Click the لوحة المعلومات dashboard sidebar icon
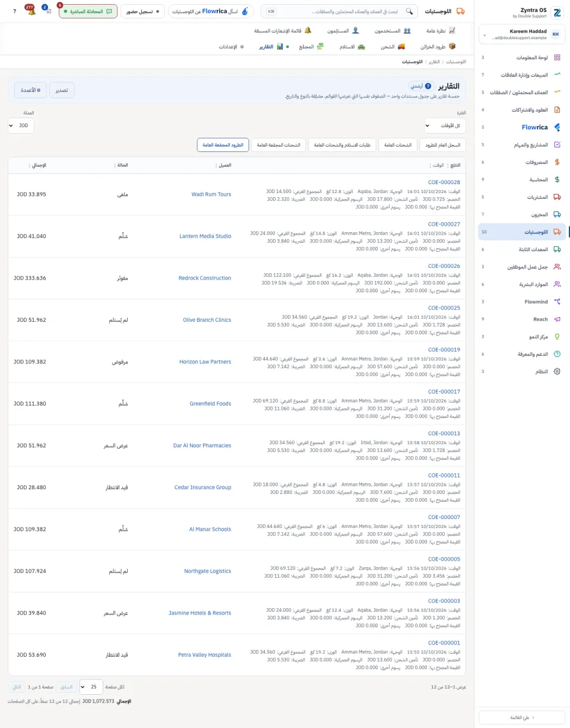The height and width of the screenshot is (728, 570). coord(557,58)
